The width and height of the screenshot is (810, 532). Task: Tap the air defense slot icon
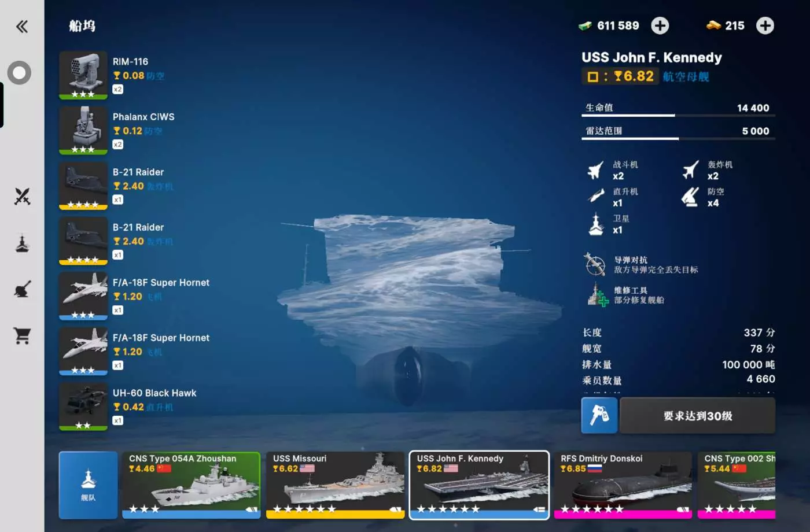point(690,197)
